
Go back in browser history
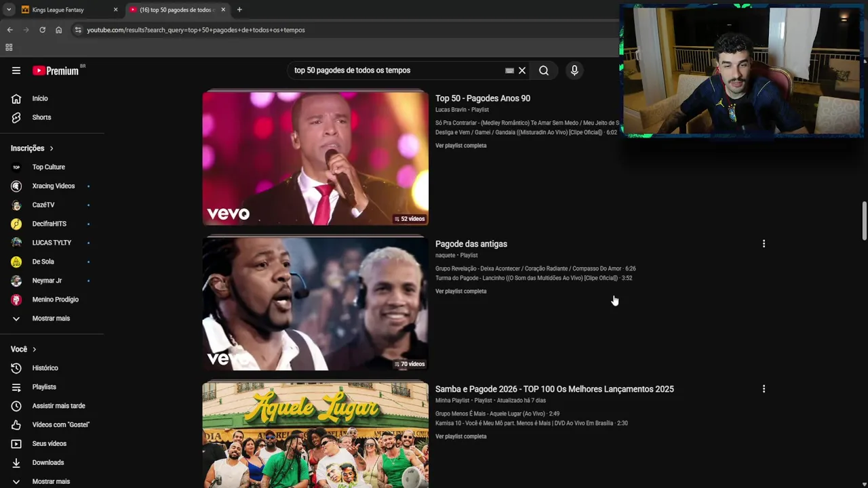click(9, 30)
